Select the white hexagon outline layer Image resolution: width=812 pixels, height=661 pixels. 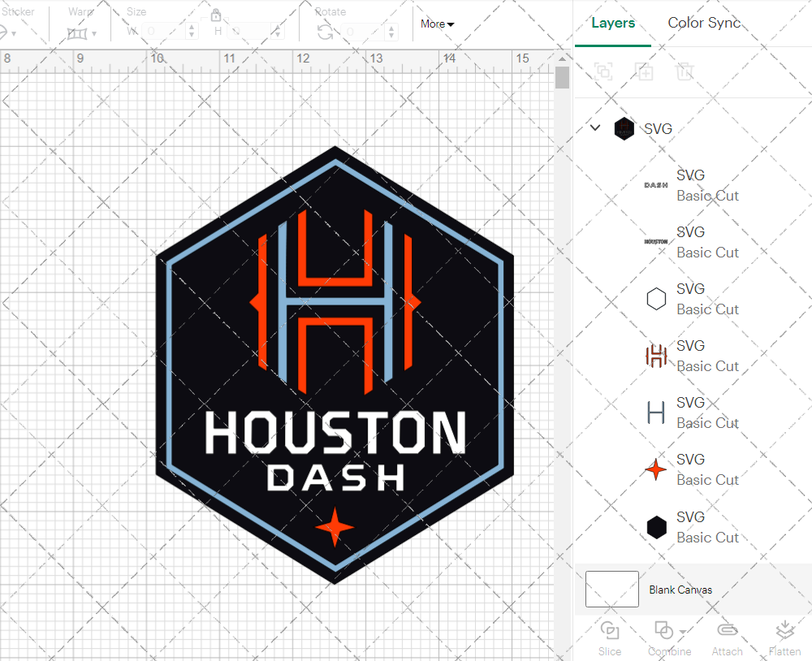pyautogui.click(x=656, y=299)
